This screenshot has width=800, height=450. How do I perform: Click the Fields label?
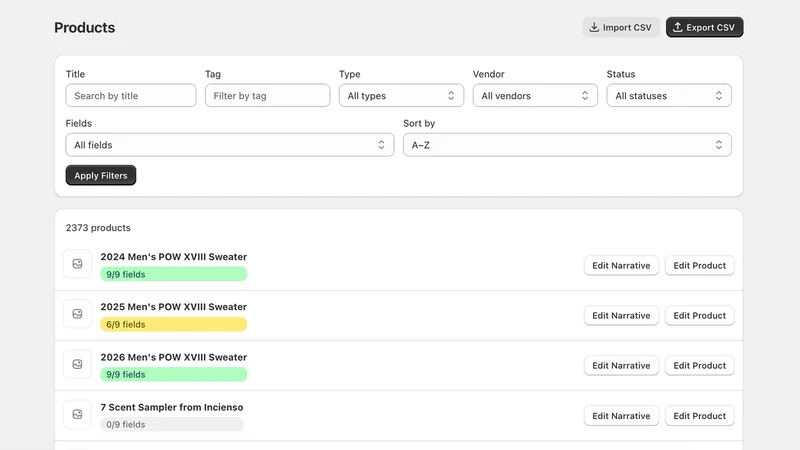click(79, 123)
